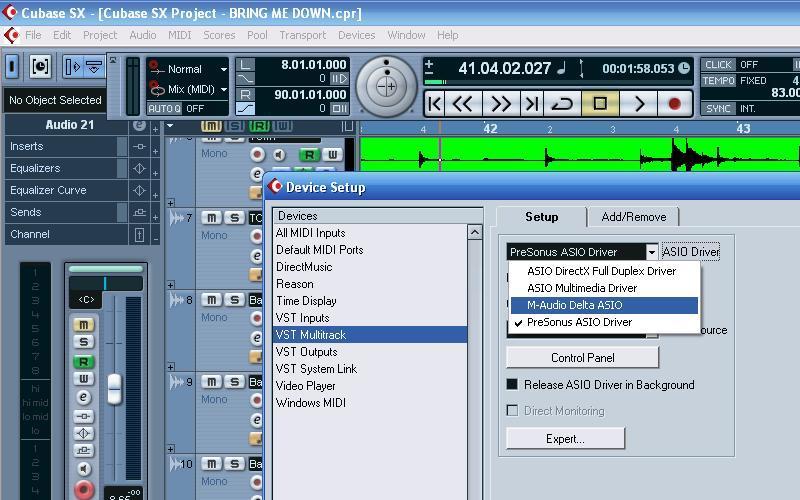Viewport: 800px width, 500px height.
Task: Click channel strip Solo button
Action: tap(84, 342)
